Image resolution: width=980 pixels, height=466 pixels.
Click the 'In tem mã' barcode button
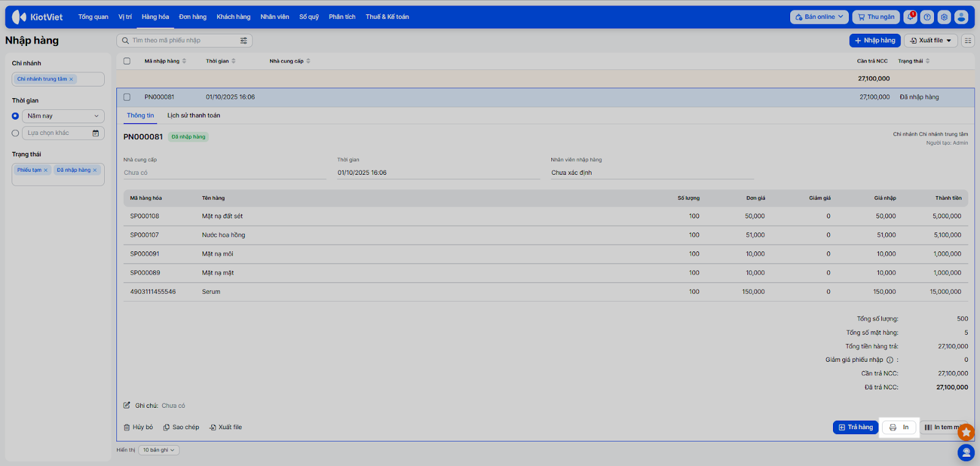[x=944, y=427]
